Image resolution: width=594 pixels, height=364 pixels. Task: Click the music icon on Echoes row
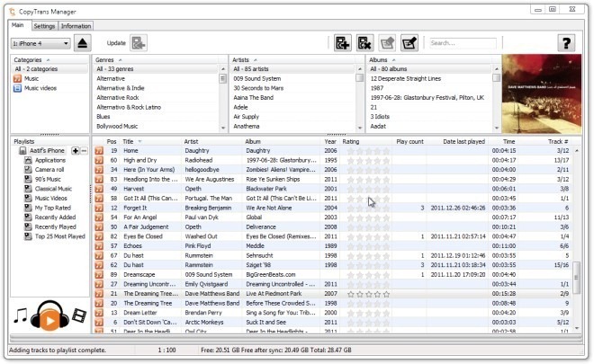point(99,246)
